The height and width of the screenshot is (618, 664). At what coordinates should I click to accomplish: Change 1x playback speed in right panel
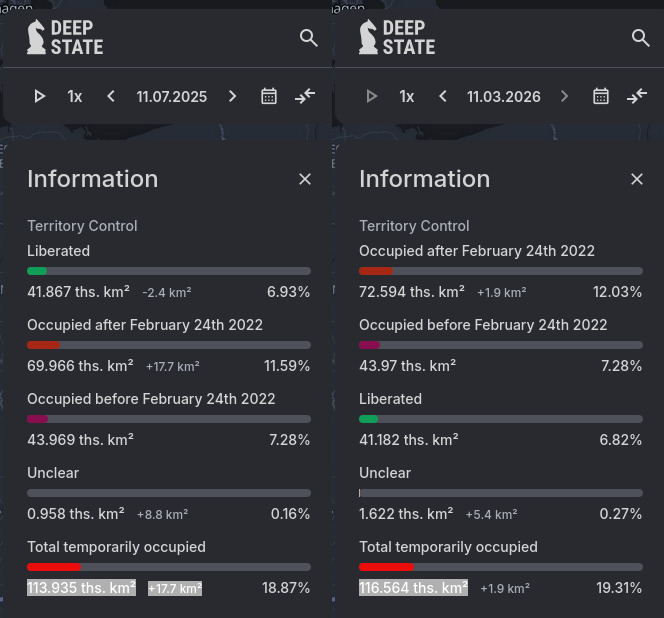[407, 97]
